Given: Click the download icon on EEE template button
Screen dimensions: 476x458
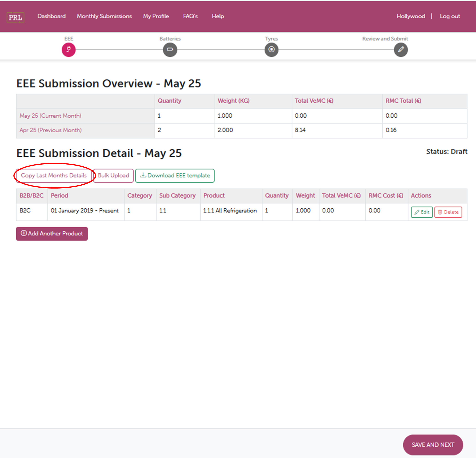Looking at the screenshot, I should [143, 175].
